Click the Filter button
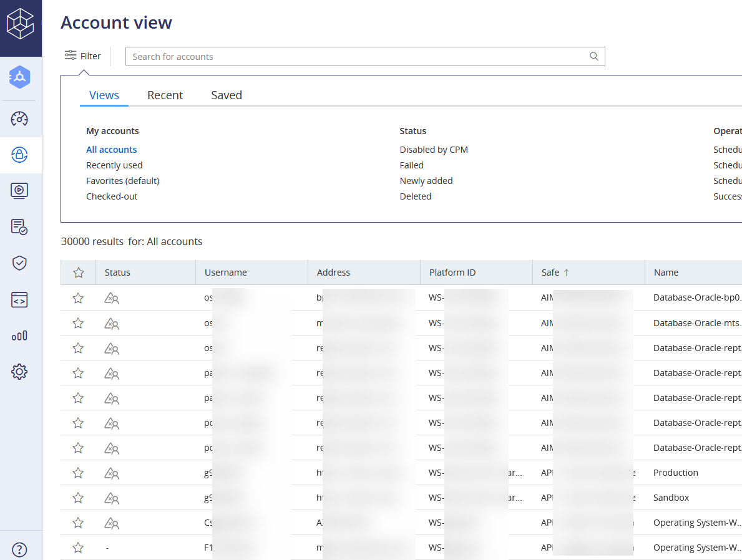The width and height of the screenshot is (742, 560). 83,56
